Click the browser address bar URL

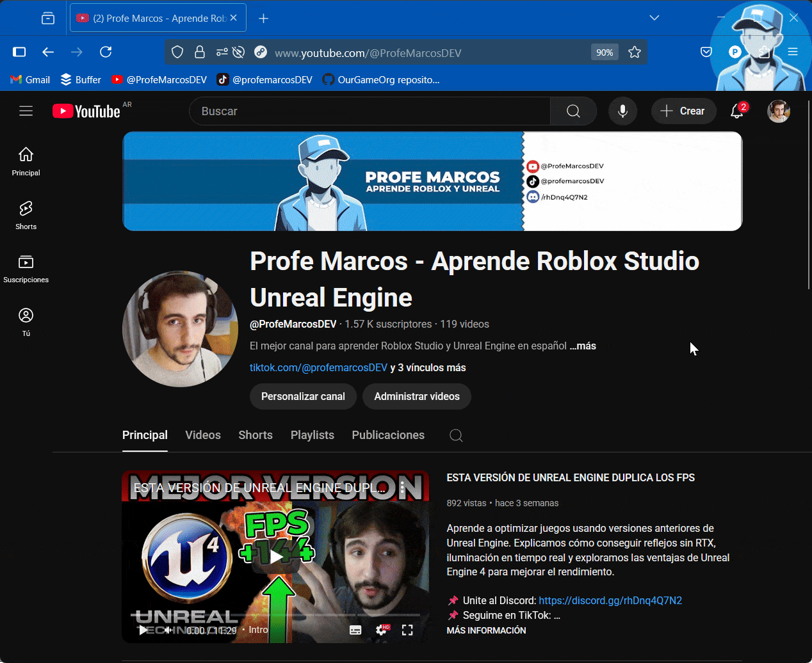coord(368,53)
